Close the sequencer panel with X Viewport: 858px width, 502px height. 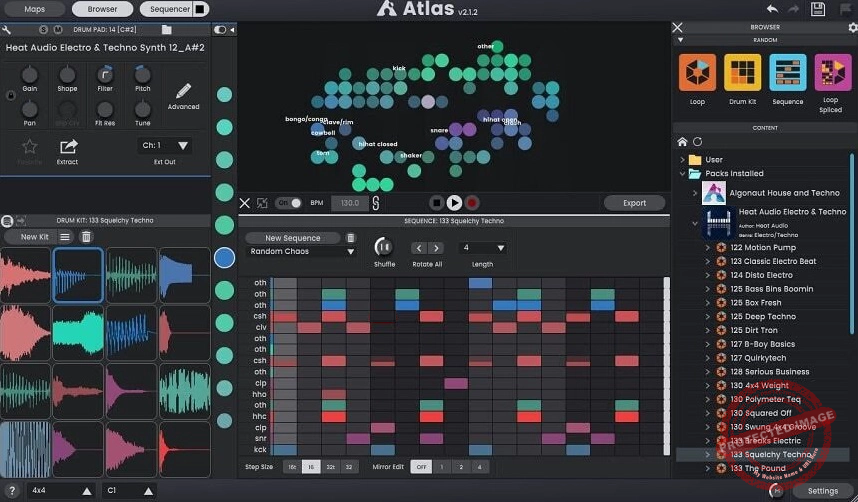245,203
